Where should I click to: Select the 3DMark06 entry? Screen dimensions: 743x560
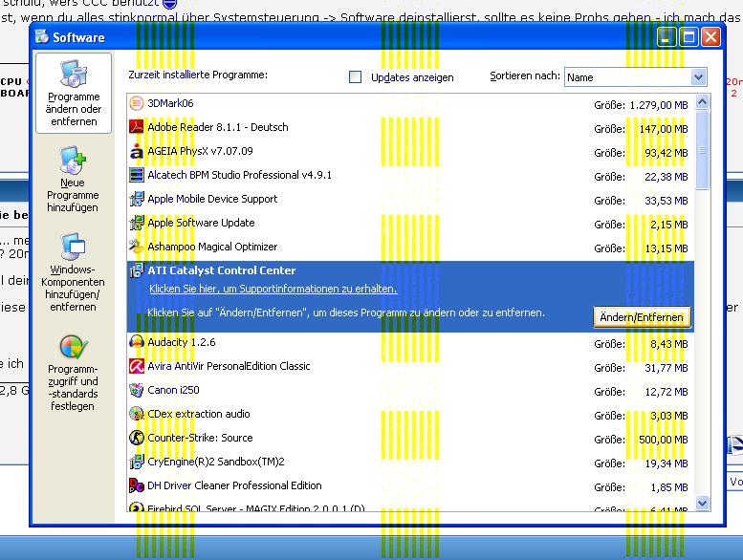pyautogui.click(x=410, y=103)
